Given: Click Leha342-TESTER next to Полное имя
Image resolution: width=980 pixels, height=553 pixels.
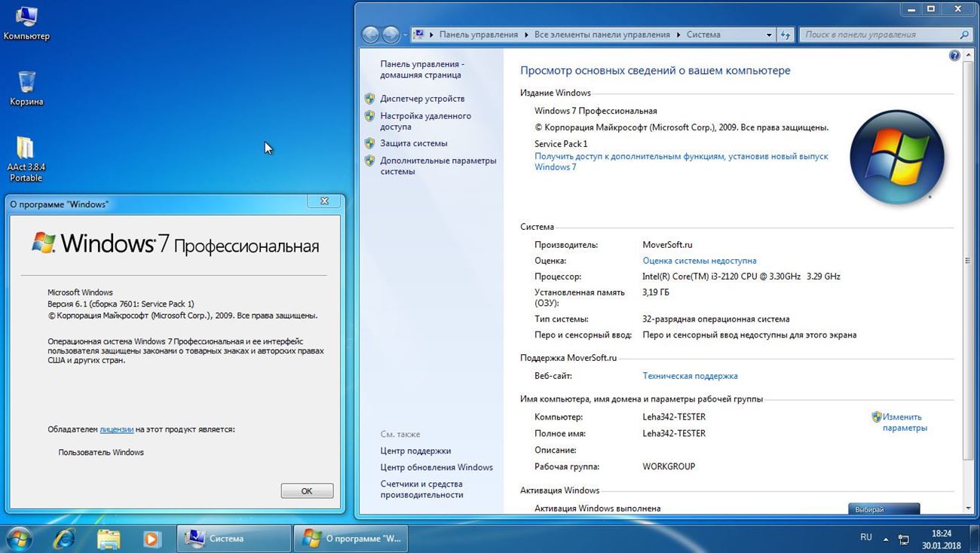Looking at the screenshot, I should pyautogui.click(x=674, y=433).
